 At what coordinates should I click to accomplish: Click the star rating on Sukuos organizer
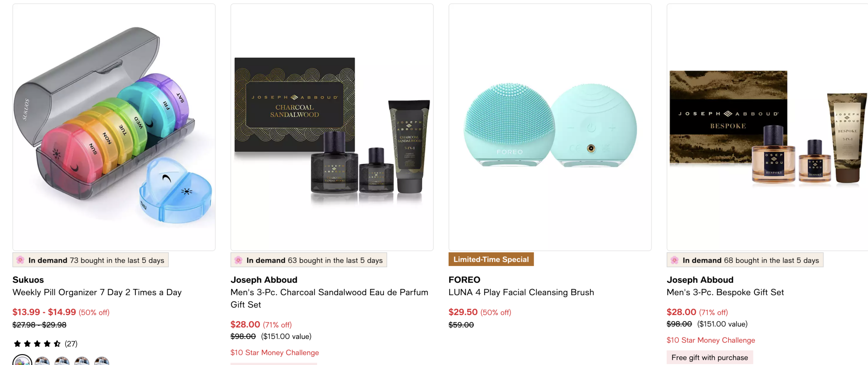[37, 344]
